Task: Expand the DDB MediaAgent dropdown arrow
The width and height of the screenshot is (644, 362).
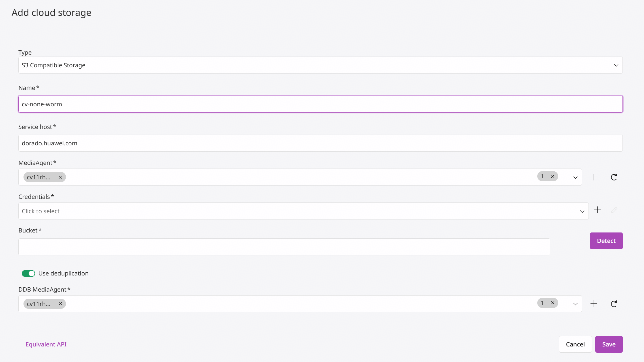Action: [x=575, y=304]
